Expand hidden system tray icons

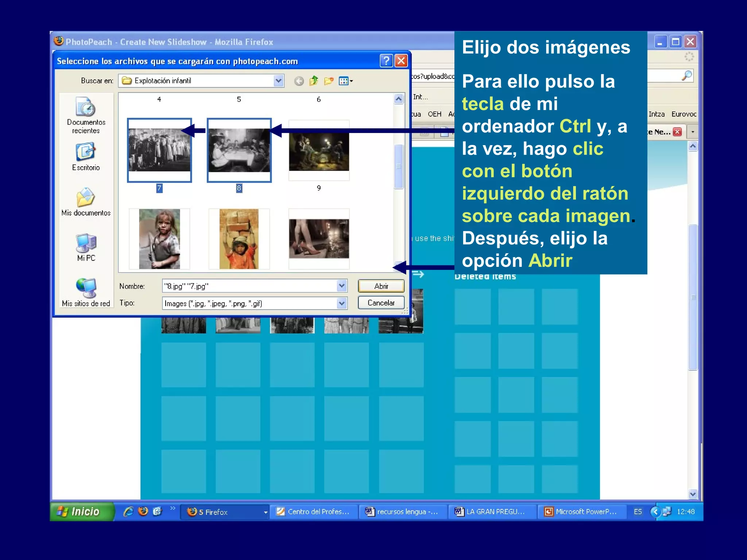pos(655,512)
